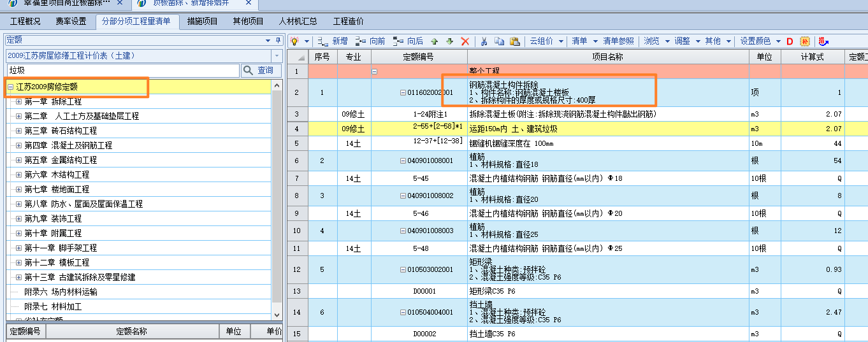This screenshot has height=342, width=868.
Task: Collapse the 江苏2009房修定额 root node
Action: click(x=10, y=87)
